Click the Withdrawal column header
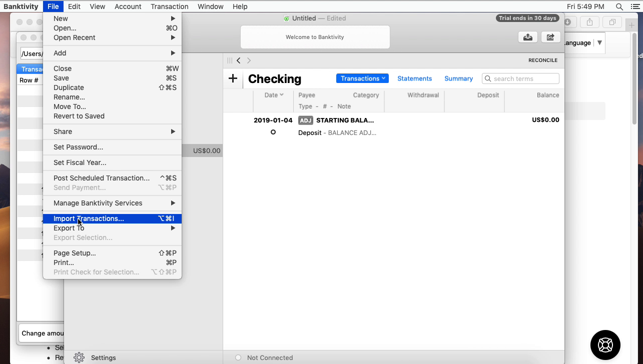This screenshot has height=364, width=643. pyautogui.click(x=423, y=95)
